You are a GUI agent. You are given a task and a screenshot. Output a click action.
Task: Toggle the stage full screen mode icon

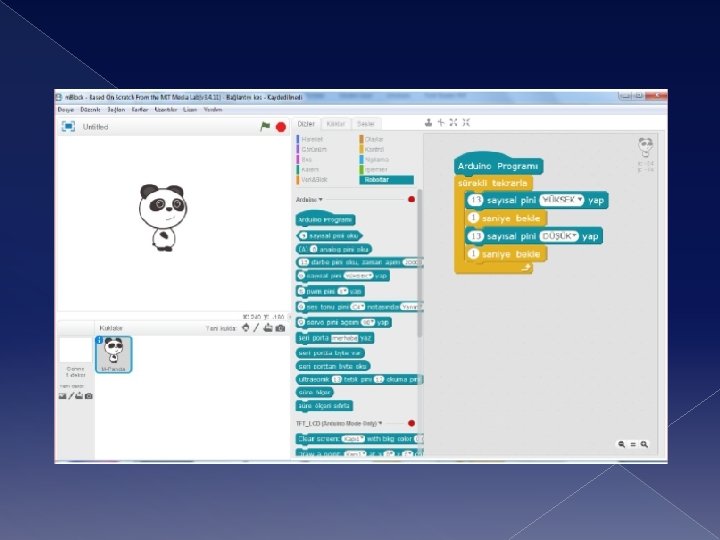tap(68, 126)
